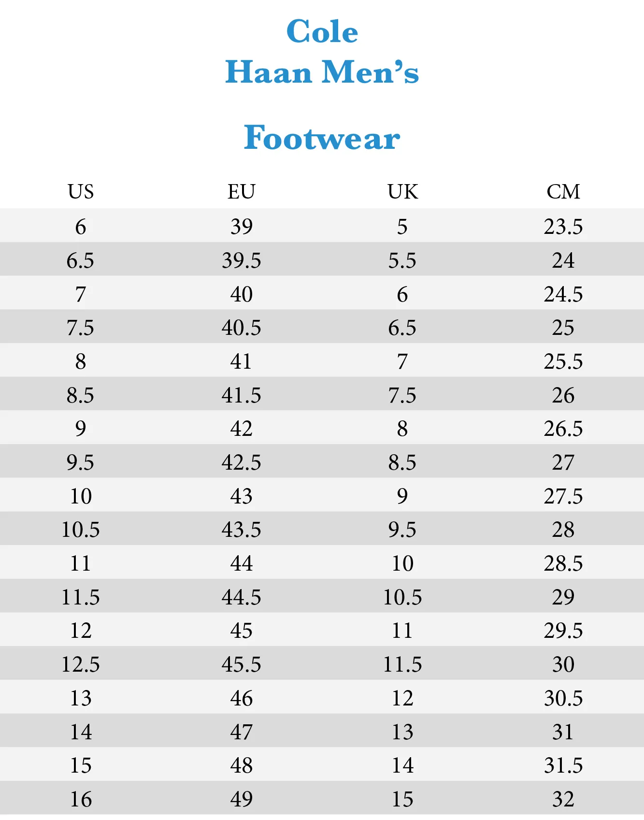Select the UK column header
Viewport: 644px width, 820px height.
[x=402, y=192]
